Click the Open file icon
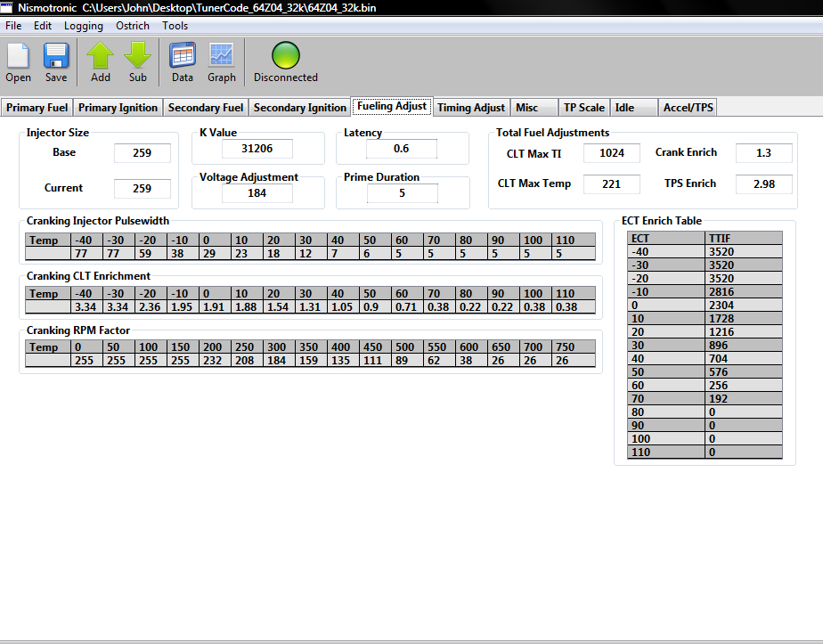The width and height of the screenshot is (823, 644). (18, 56)
